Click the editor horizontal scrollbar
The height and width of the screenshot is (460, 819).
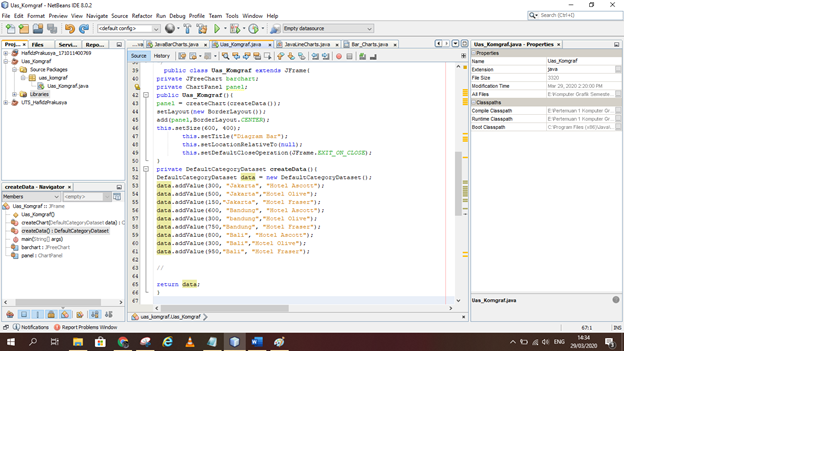pyautogui.click(x=225, y=308)
